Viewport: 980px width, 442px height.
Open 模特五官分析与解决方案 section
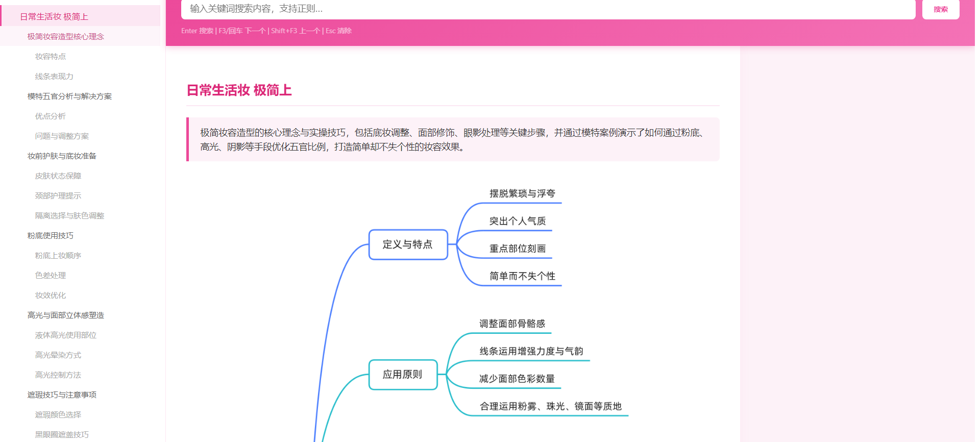point(69,96)
